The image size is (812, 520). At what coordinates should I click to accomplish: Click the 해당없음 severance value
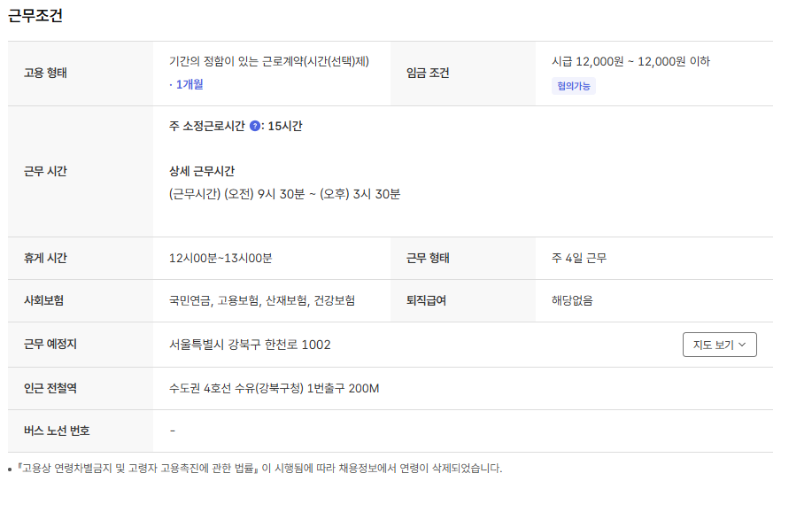pos(572,301)
